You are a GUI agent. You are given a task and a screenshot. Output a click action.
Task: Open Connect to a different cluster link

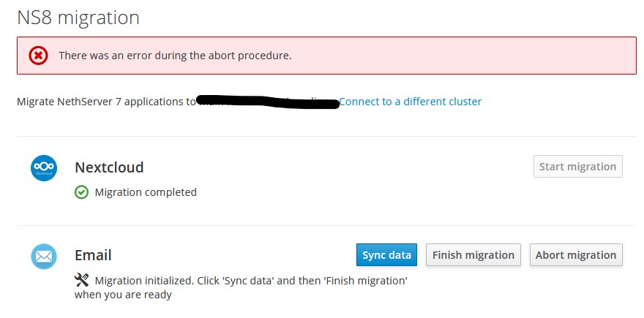[410, 102]
